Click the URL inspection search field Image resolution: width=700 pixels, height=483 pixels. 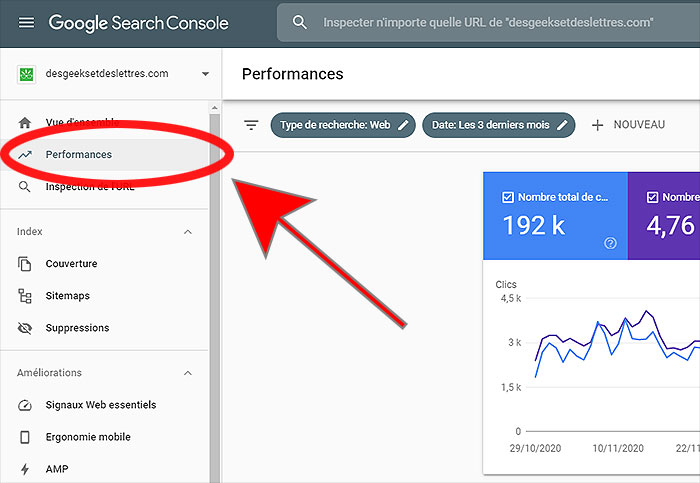[x=488, y=22]
